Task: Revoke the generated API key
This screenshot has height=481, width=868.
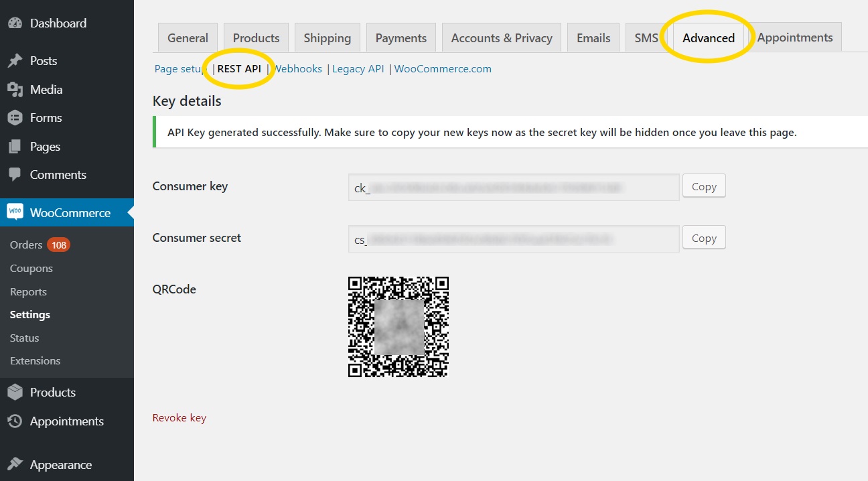Action: tap(179, 417)
